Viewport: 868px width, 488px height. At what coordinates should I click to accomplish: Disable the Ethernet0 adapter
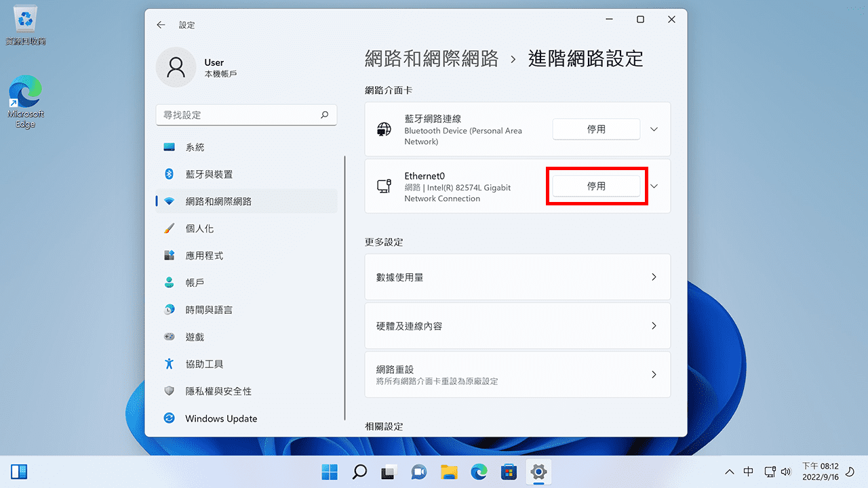[x=596, y=186]
